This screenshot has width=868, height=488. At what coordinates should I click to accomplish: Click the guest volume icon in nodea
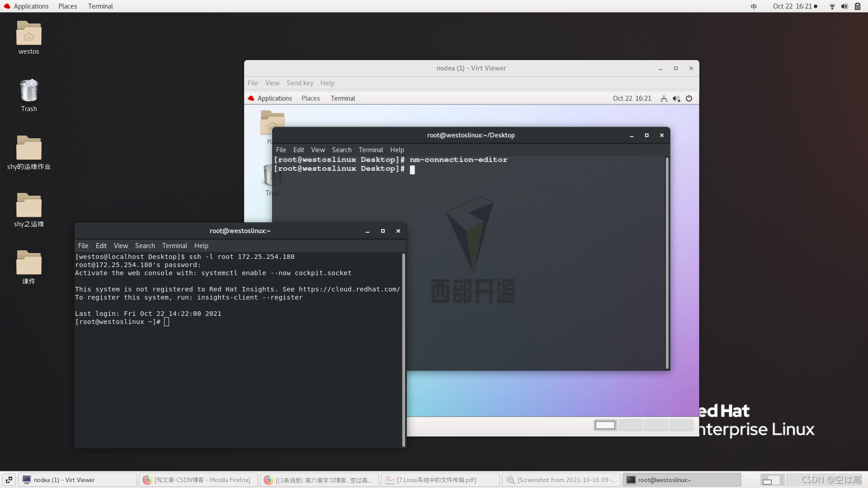pyautogui.click(x=676, y=99)
